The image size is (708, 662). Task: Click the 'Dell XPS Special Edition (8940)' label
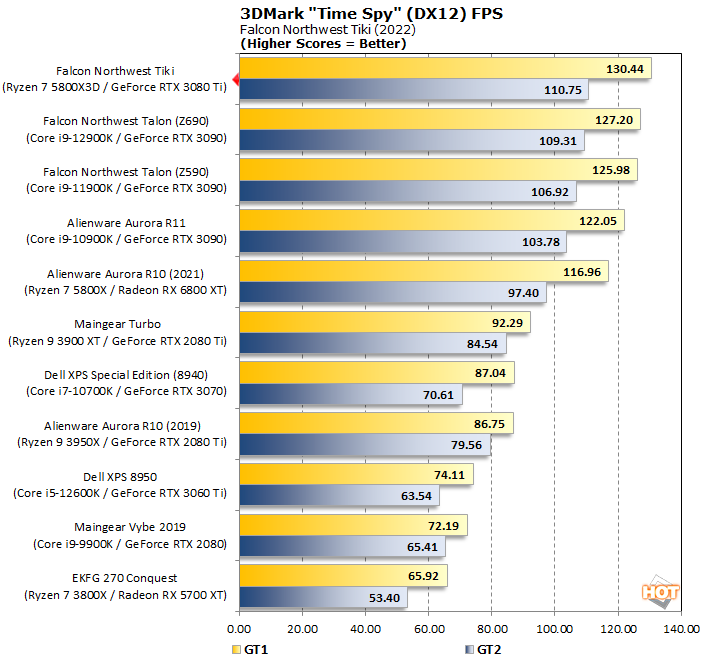point(126,375)
